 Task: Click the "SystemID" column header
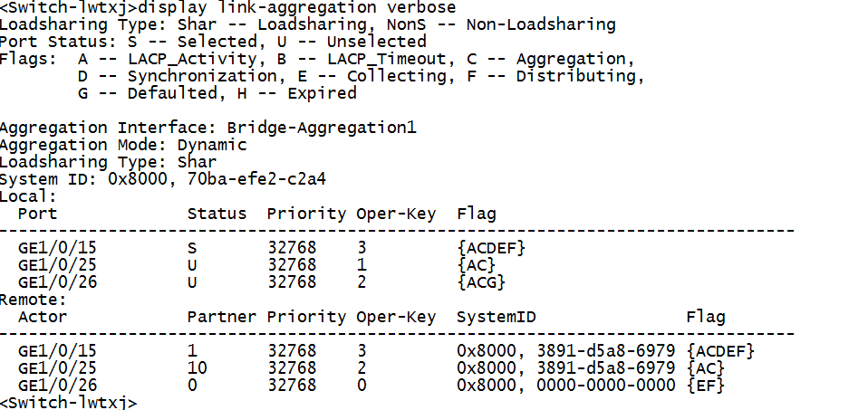(x=496, y=317)
